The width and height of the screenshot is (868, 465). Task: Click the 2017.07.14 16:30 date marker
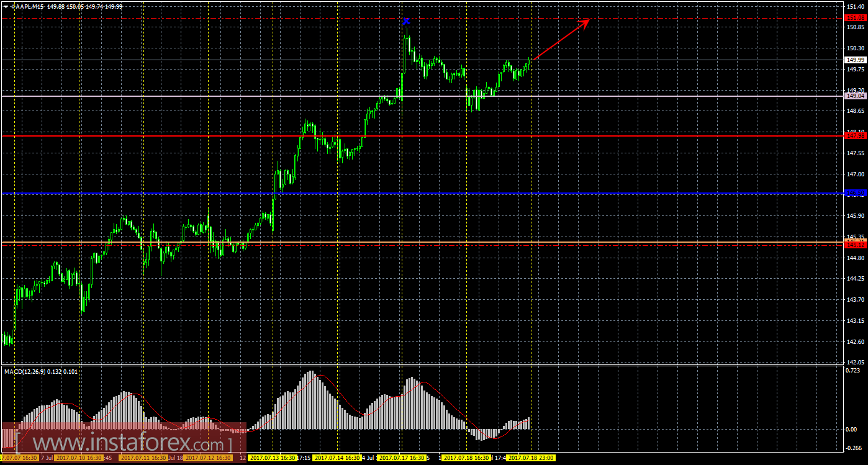337,458
